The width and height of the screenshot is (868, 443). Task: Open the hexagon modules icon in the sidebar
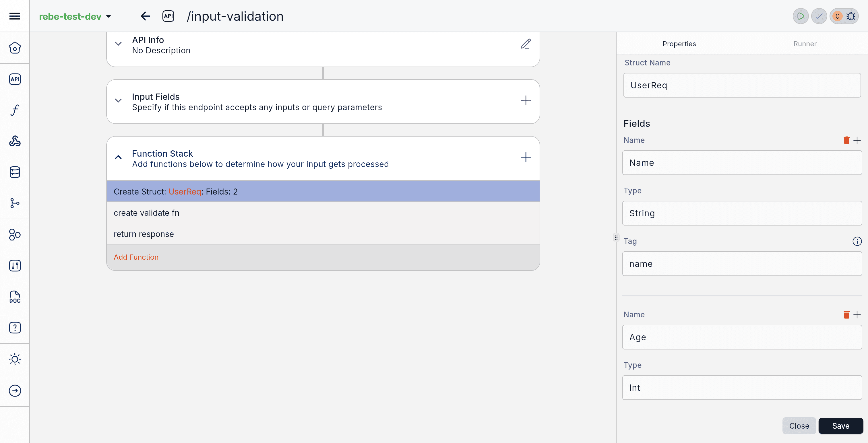click(15, 234)
